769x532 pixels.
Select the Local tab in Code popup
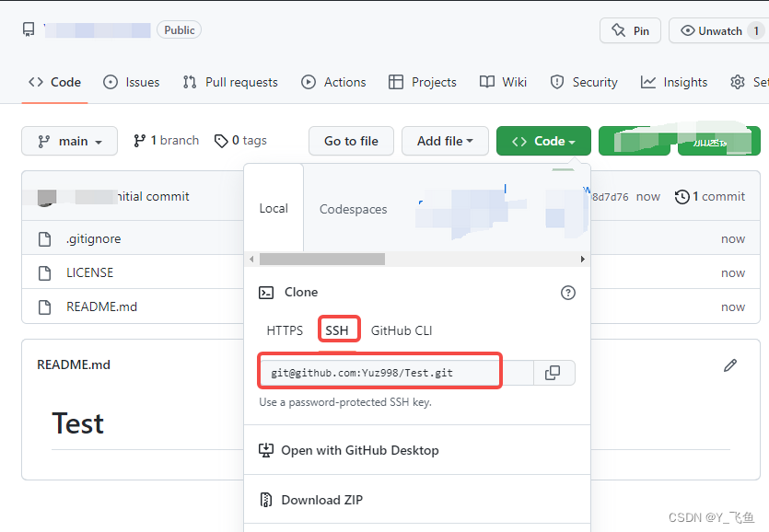[274, 208]
